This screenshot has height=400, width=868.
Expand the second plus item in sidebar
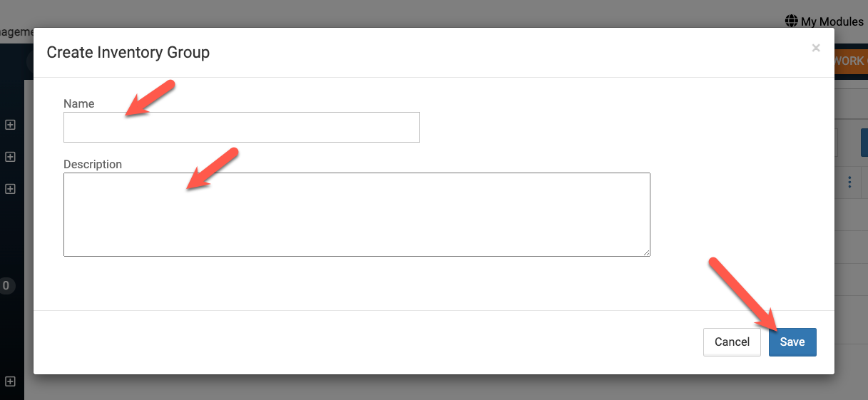[x=10, y=157]
